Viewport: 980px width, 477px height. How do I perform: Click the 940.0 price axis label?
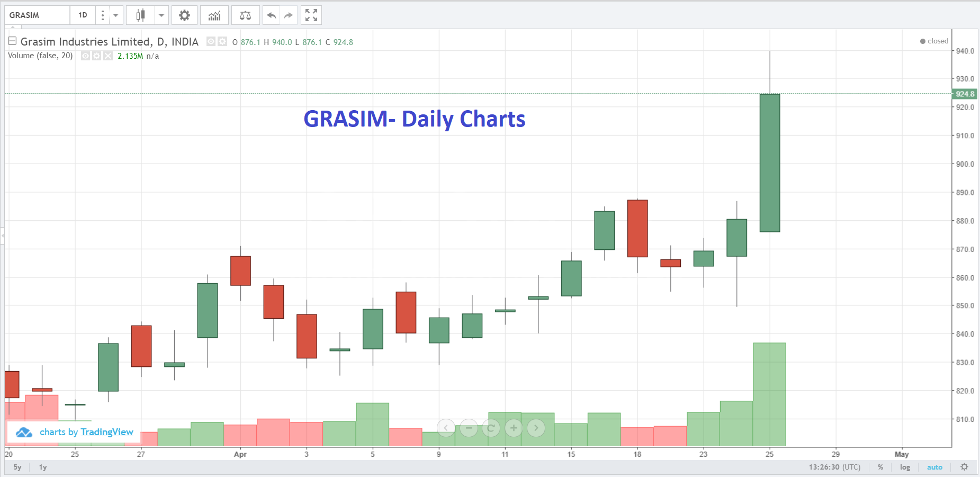[965, 51]
